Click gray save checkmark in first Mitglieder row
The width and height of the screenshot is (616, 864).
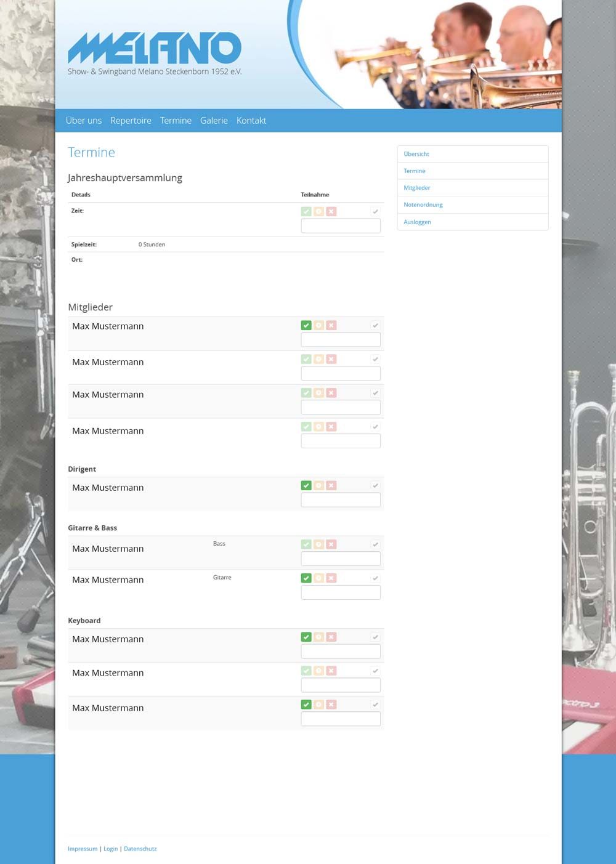pos(375,325)
